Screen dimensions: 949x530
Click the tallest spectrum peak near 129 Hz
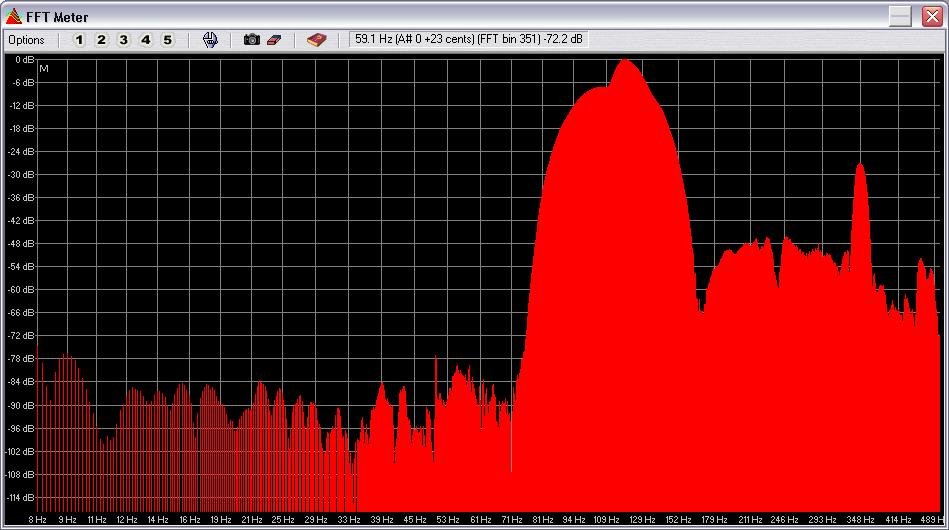pos(627,64)
